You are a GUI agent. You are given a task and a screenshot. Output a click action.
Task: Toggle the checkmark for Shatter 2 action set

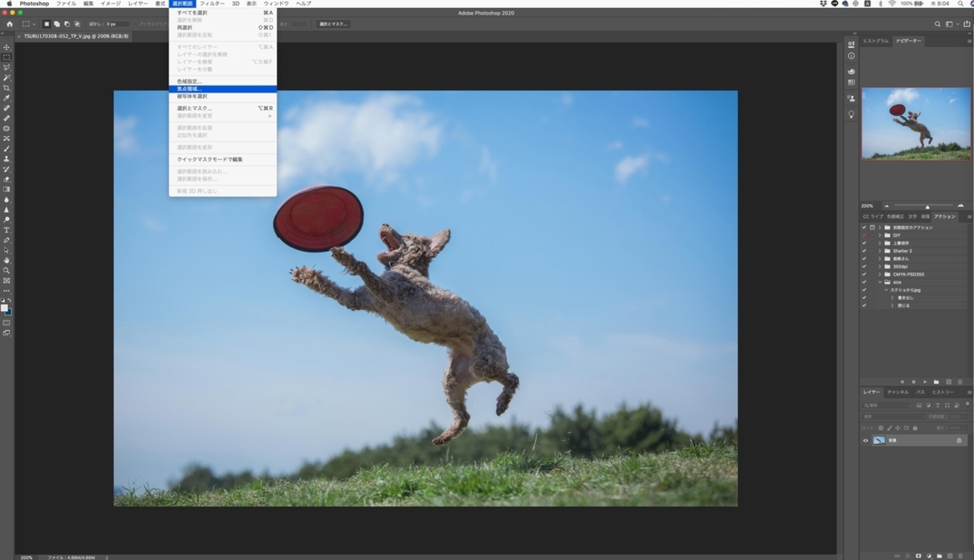point(864,251)
